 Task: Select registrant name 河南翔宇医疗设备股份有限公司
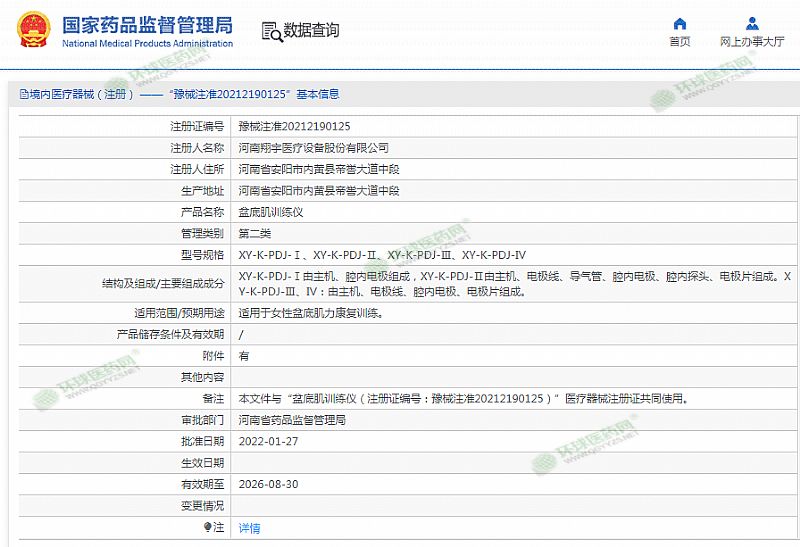[313, 148]
